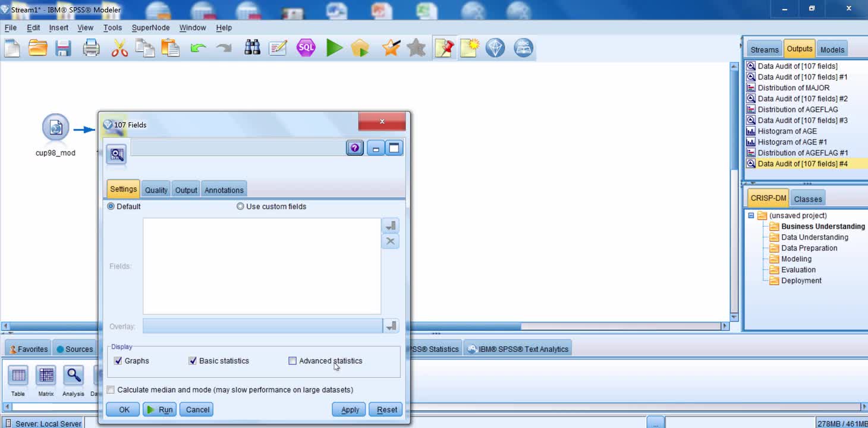Click the Server: Local Server status entry
The width and height of the screenshot is (868, 428).
tap(43, 424)
